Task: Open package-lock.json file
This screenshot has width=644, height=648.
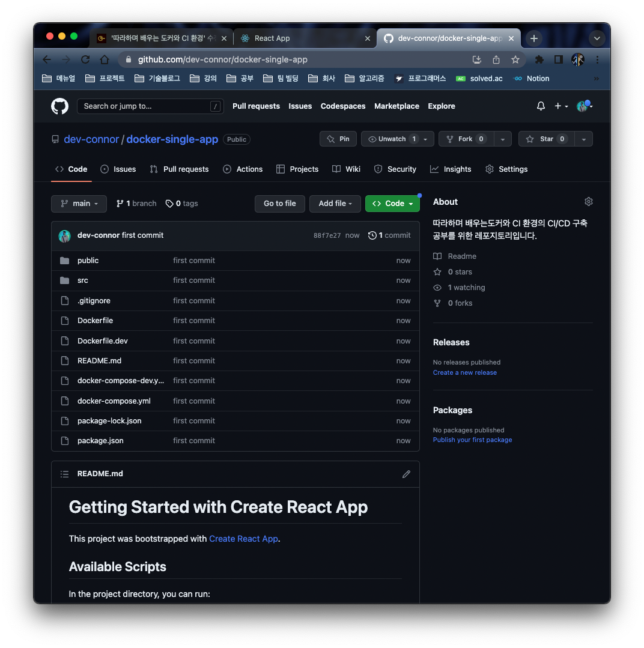Action: point(109,421)
